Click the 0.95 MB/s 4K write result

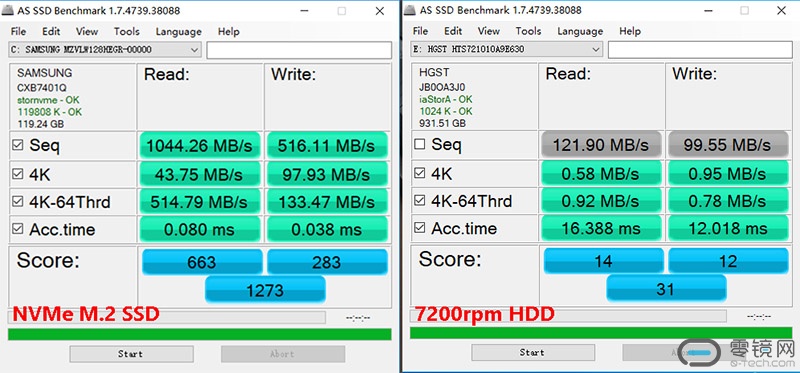point(728,173)
